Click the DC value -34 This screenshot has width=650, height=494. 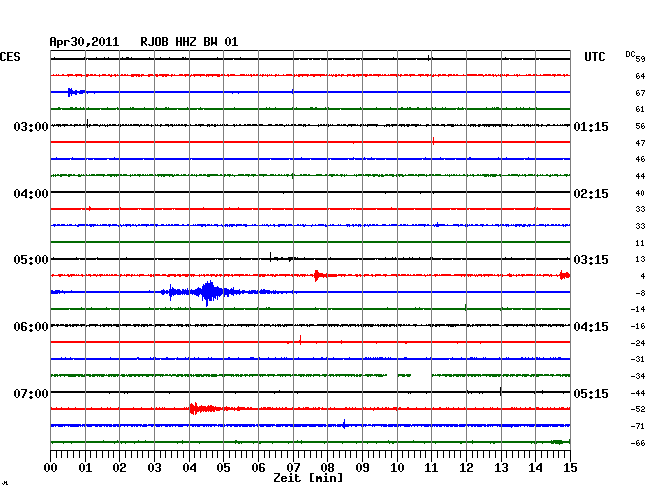click(638, 376)
